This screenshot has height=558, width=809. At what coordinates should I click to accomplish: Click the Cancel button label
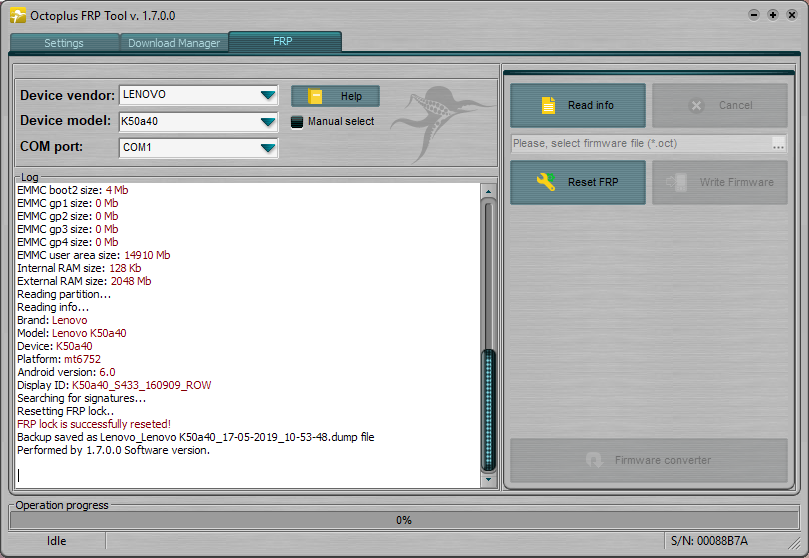tap(735, 105)
